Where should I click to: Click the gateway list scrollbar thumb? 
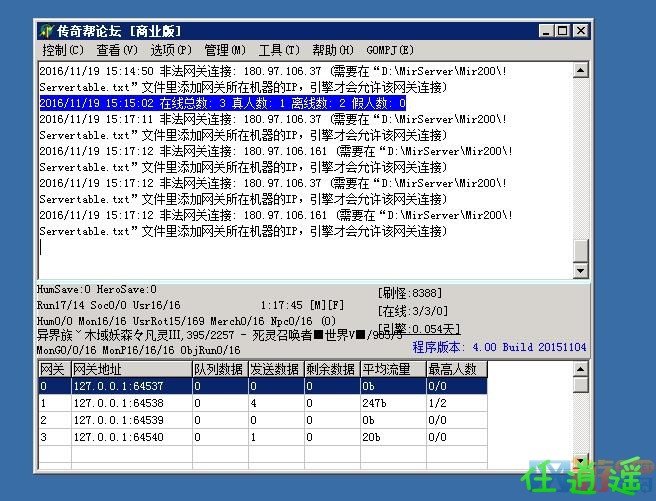click(x=580, y=385)
